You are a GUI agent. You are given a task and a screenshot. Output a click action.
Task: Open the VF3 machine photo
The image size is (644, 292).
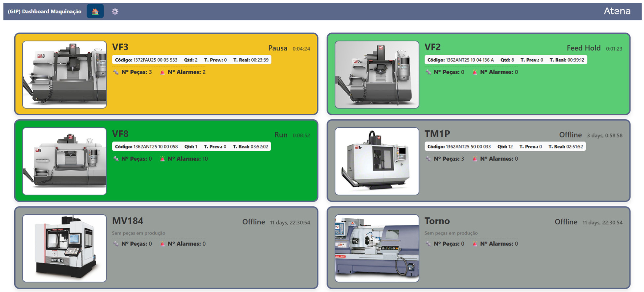[x=64, y=74]
